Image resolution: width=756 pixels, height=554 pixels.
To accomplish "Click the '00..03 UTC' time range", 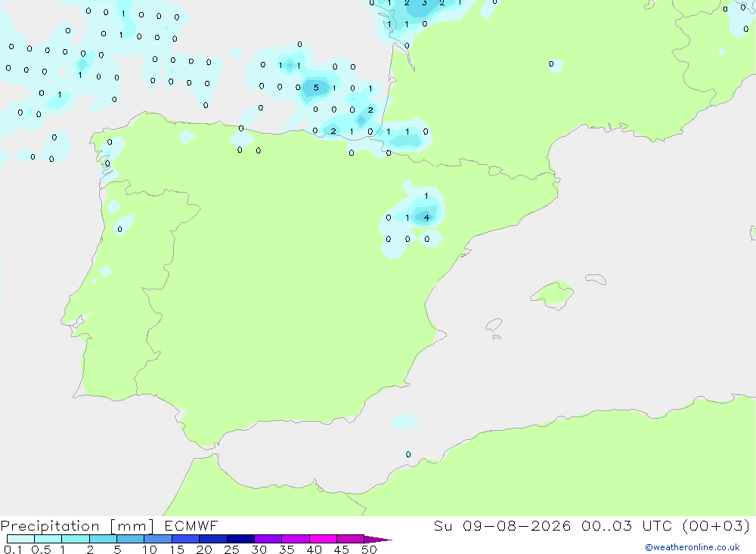I will [x=626, y=525].
